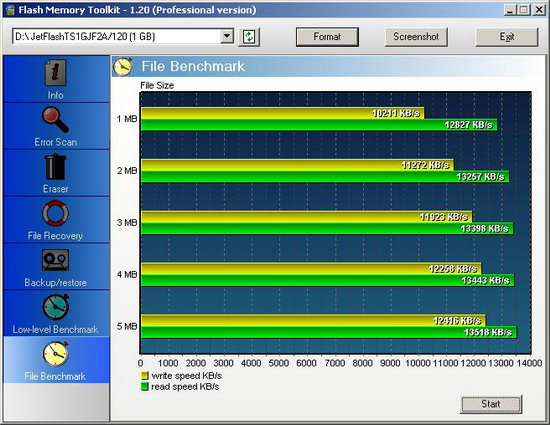Viewport: 550px width, 425px height.
Task: Click the "2 MB" row label
Action: pos(127,171)
